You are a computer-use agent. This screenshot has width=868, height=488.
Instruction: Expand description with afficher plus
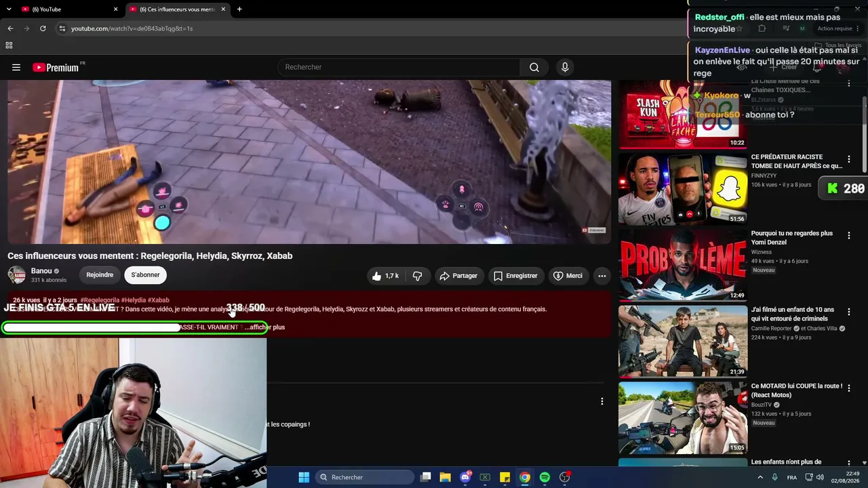click(x=264, y=327)
